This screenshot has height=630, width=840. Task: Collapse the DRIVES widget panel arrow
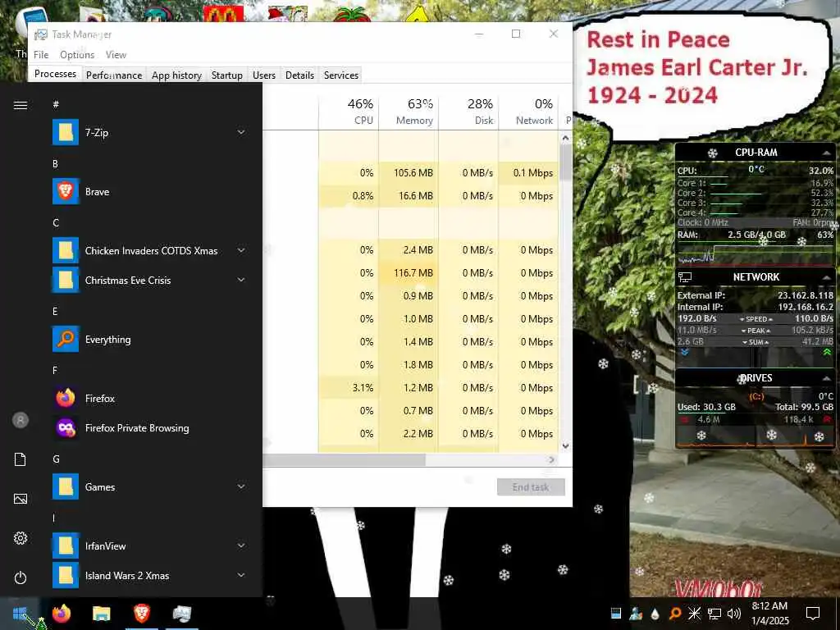click(826, 378)
